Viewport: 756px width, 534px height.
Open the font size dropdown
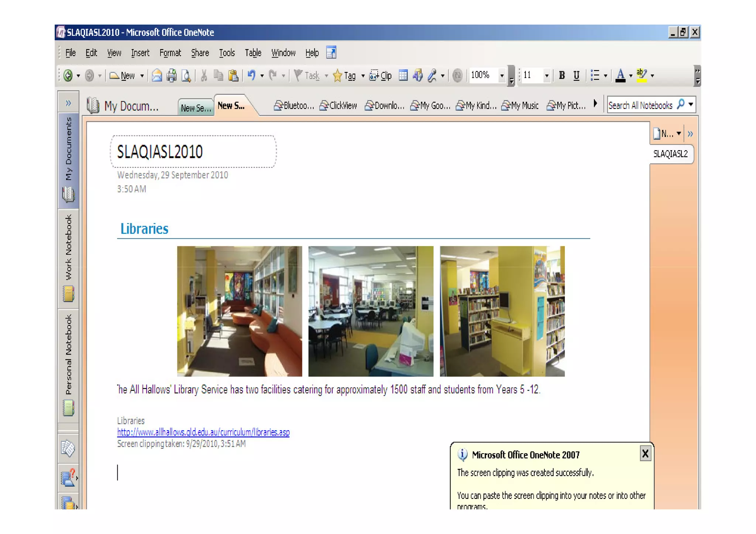pos(547,75)
